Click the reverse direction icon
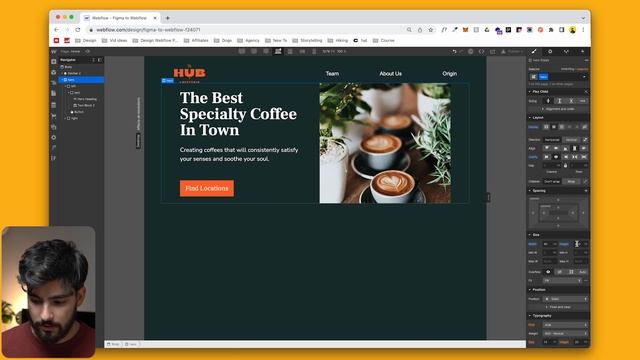This screenshot has width=640, height=360. coord(585,140)
